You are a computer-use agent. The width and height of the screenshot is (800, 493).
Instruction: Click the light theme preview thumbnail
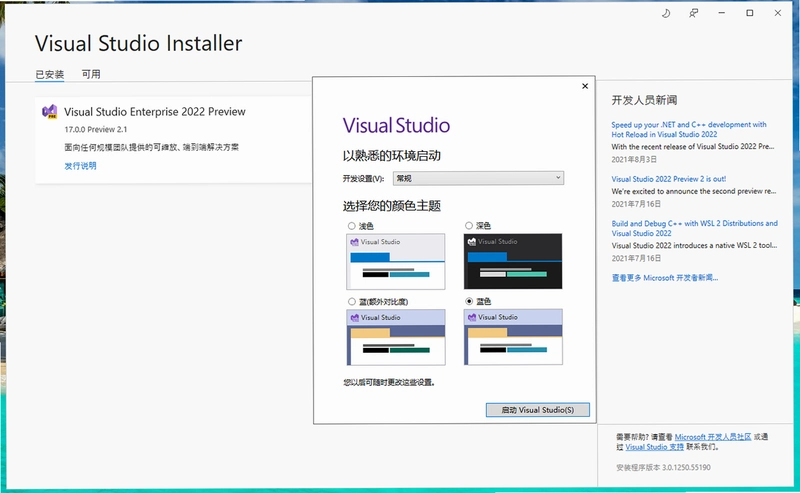(x=395, y=261)
